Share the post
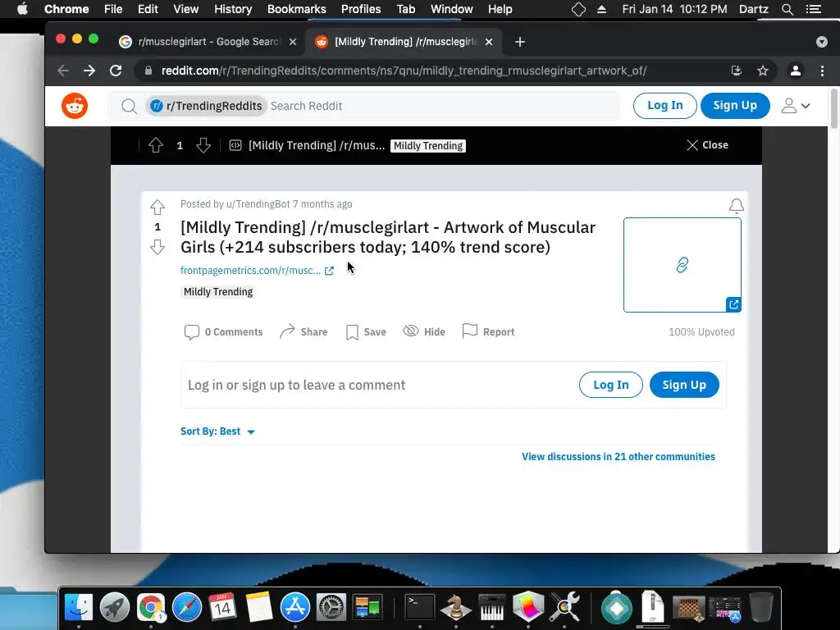Screen dimensions: 840x630 [x=304, y=332]
